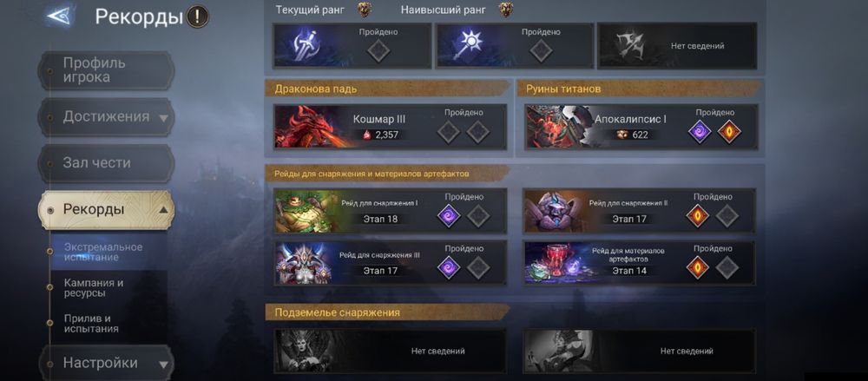This screenshot has height=381, width=868.
Task: Click the current rank emblem icon
Action: [x=364, y=9]
